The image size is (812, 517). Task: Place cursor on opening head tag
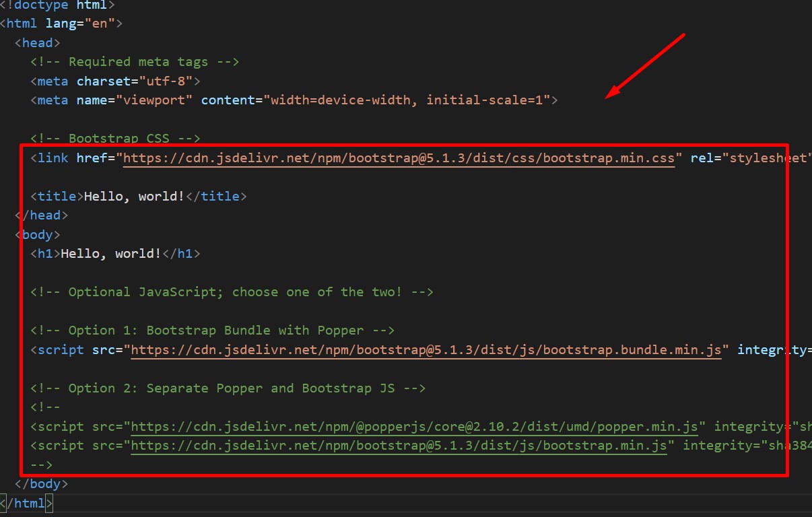(x=38, y=43)
